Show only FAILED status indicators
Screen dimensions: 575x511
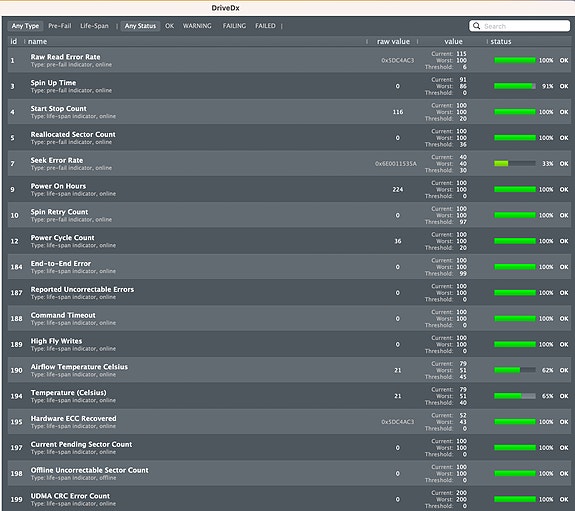click(265, 26)
